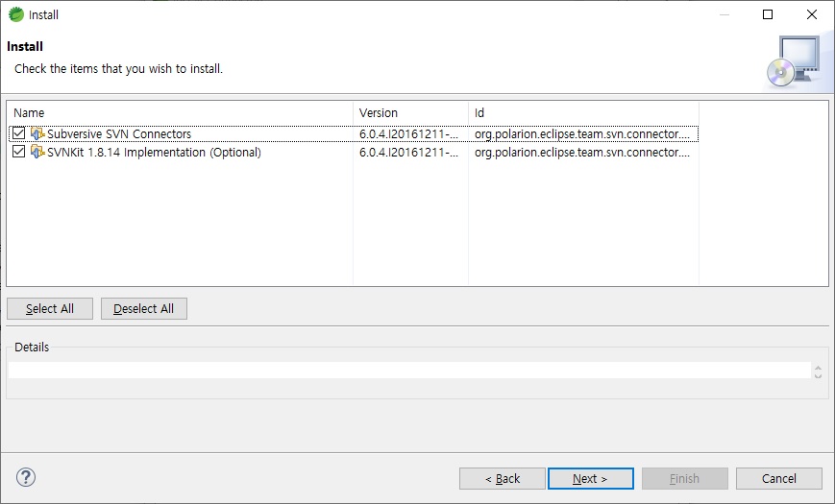The image size is (835, 504).
Task: Click the Details text area
Action: (409, 370)
